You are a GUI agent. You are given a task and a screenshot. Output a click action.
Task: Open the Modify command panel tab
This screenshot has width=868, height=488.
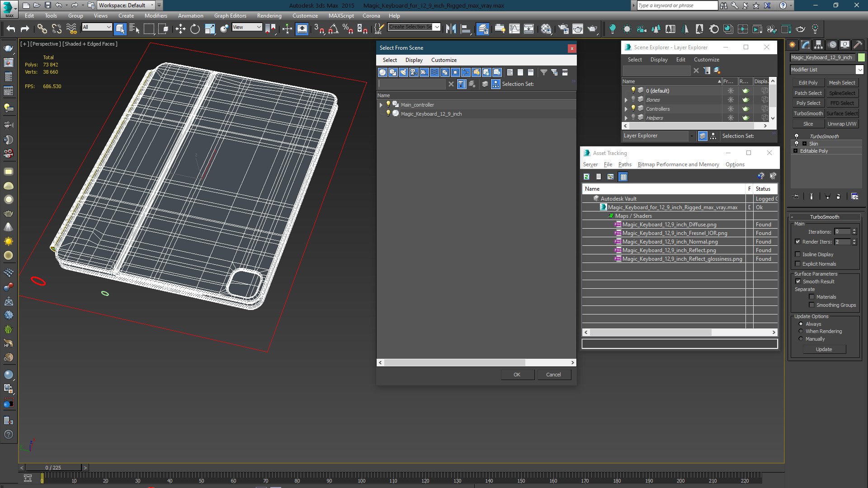click(x=805, y=45)
